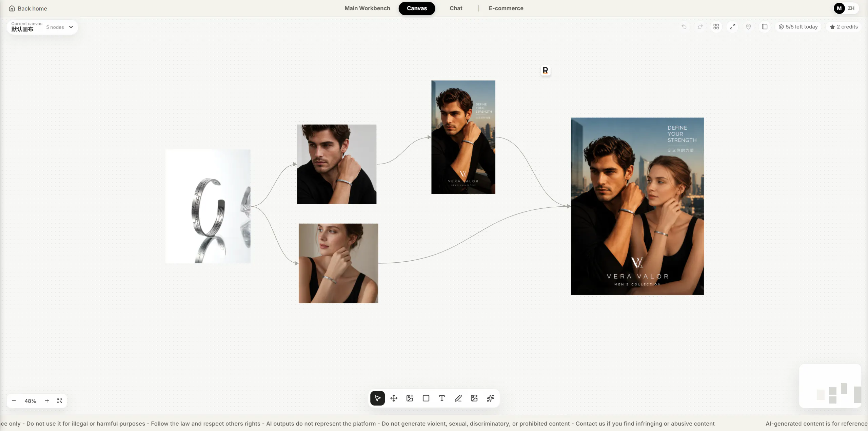Viewport: 868px width, 431px height.
Task: Select the square man with bracelet image node
Action: point(337,164)
